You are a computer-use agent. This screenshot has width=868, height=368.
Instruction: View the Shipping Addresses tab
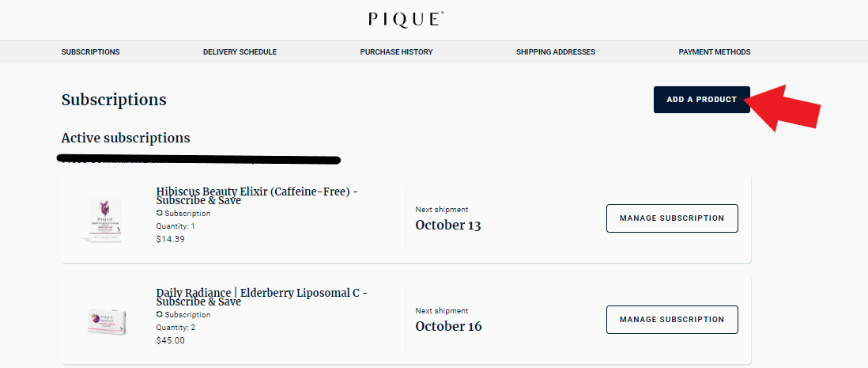pos(556,52)
